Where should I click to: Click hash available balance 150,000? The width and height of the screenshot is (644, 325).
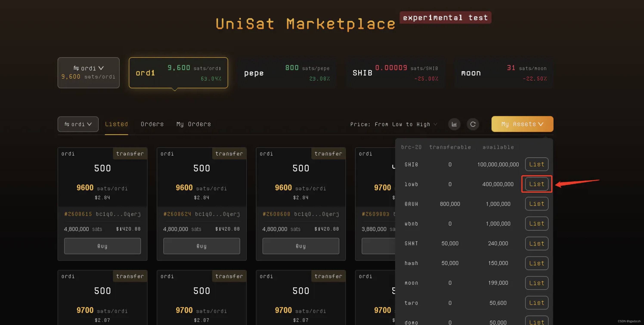click(498, 263)
